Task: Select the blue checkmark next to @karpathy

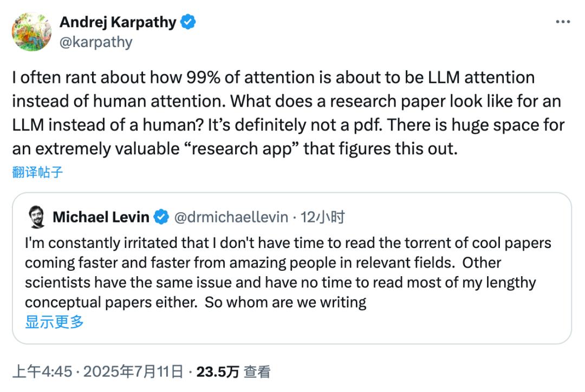Action: pos(187,21)
